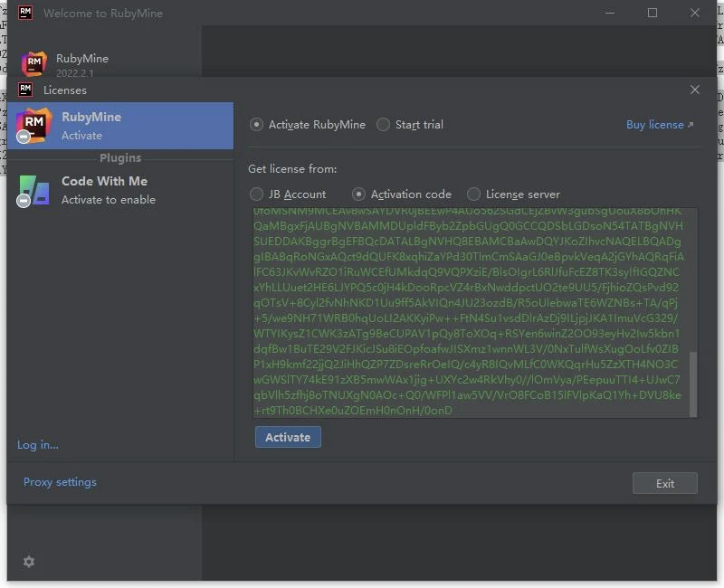
Task: Click the settings gear icon at bottom left
Action: [x=29, y=562]
